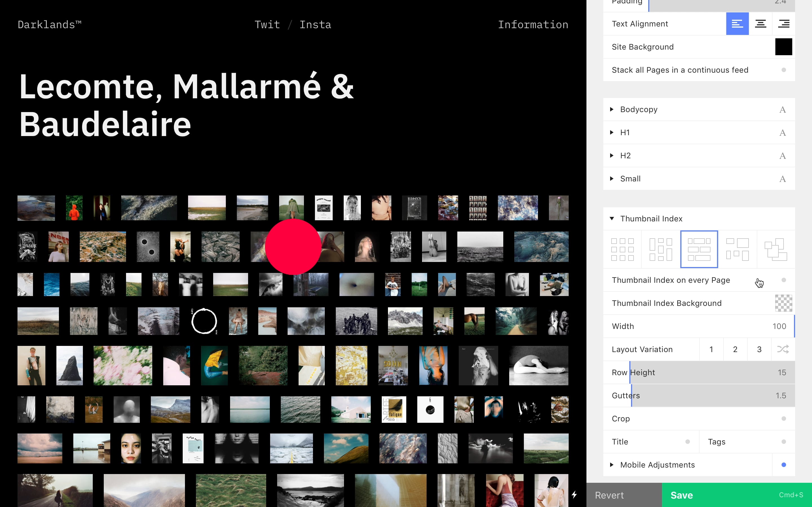Toggle the Crop option

[x=784, y=419]
